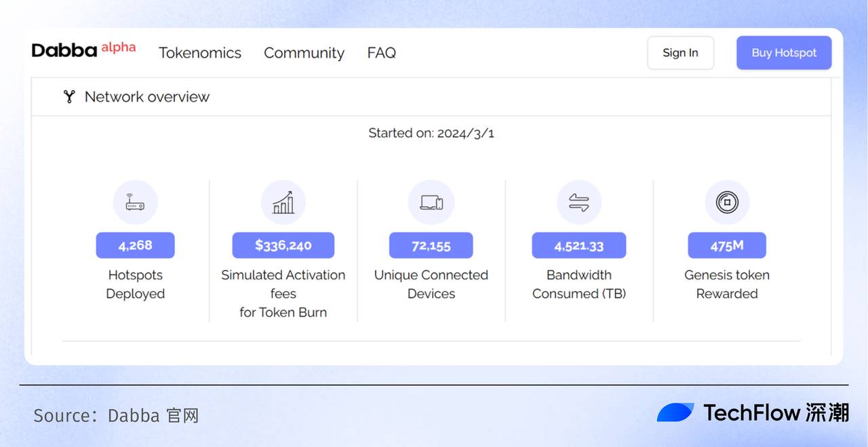The image size is (868, 447).
Task: Click the 4,268 hotspots value badge
Action: 136,246
